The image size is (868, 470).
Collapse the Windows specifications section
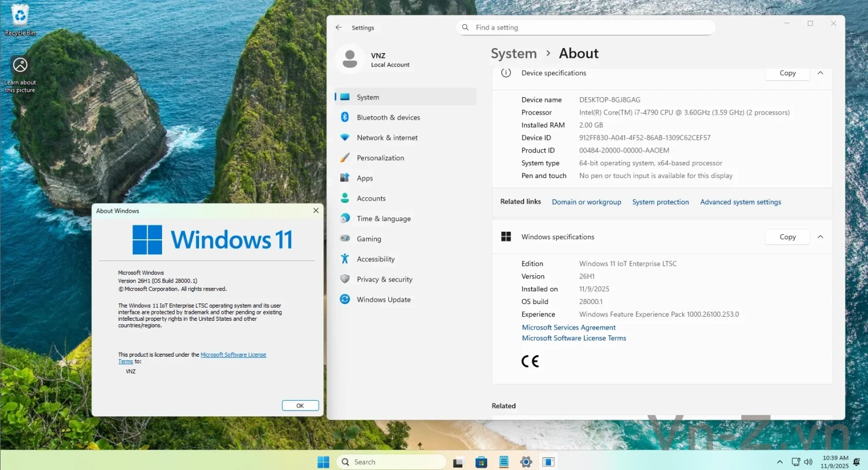820,237
